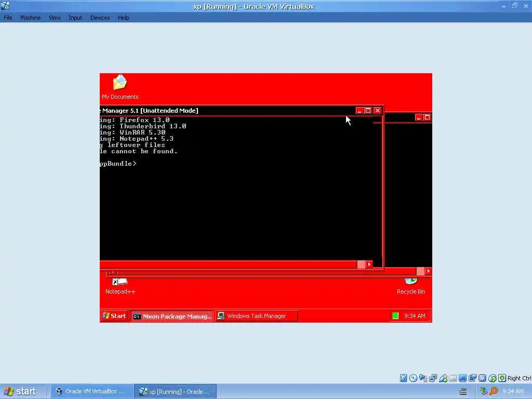Click the on-screen keyboard icon in host taskbar

pos(463,392)
